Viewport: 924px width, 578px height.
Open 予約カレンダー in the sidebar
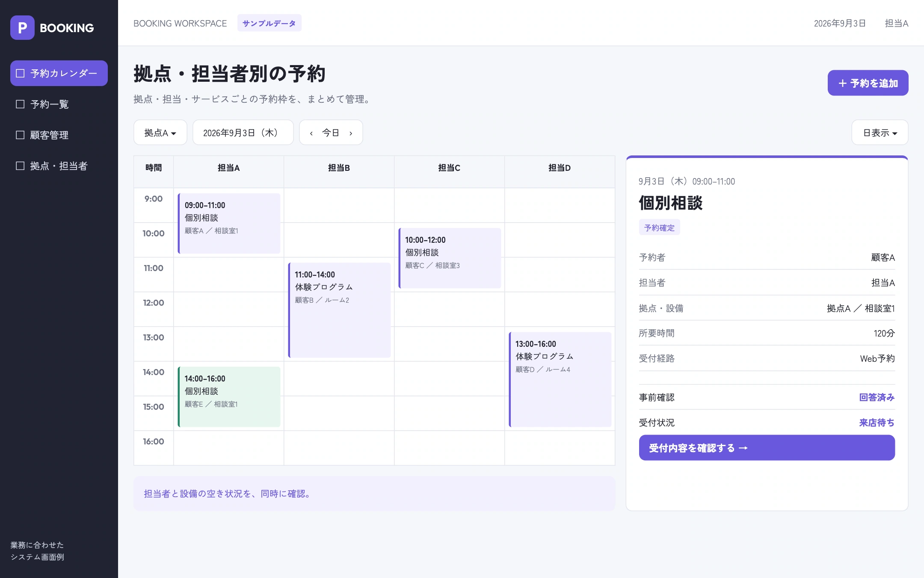tap(59, 73)
